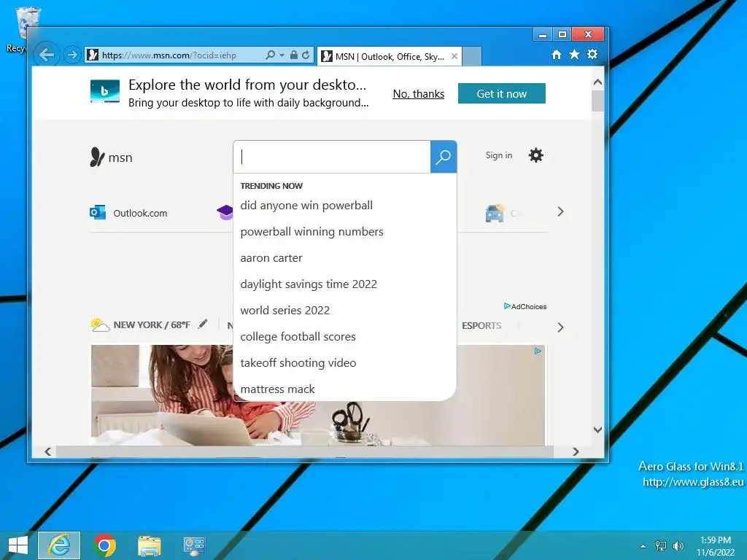This screenshot has height=560, width=747.
Task: Show more news categories with chevron
Action: 561,327
